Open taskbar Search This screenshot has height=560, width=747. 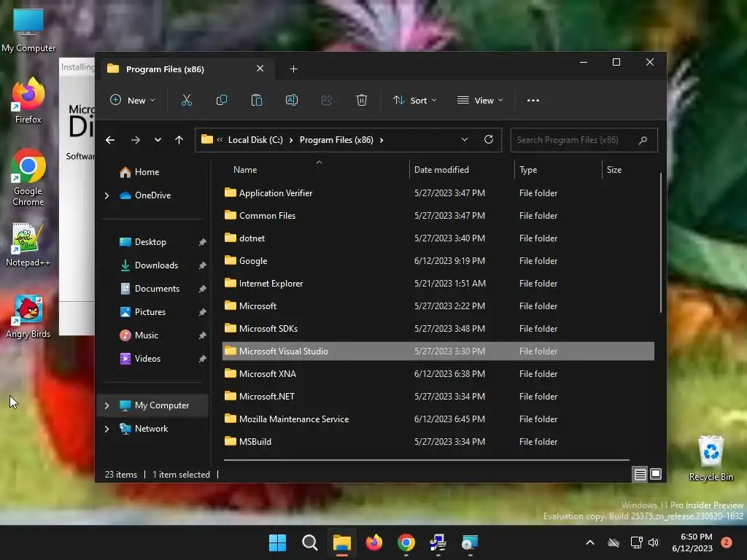pyautogui.click(x=309, y=542)
